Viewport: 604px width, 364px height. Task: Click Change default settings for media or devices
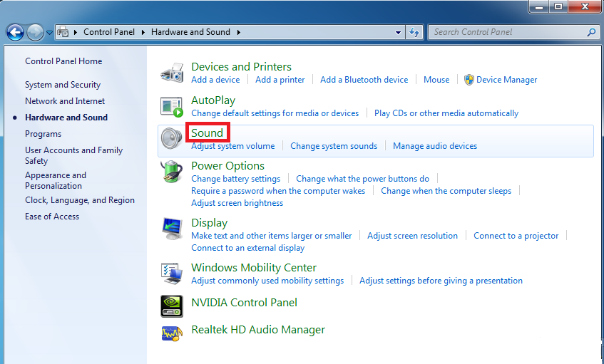275,113
